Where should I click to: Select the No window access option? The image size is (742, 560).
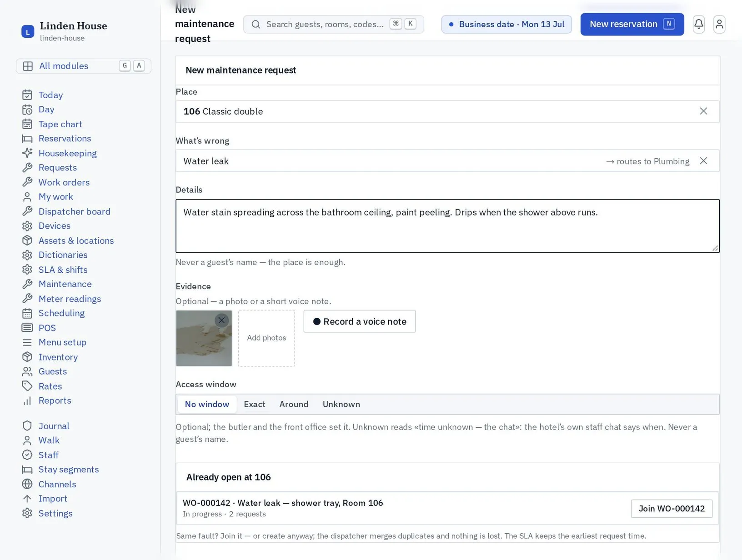click(x=207, y=404)
